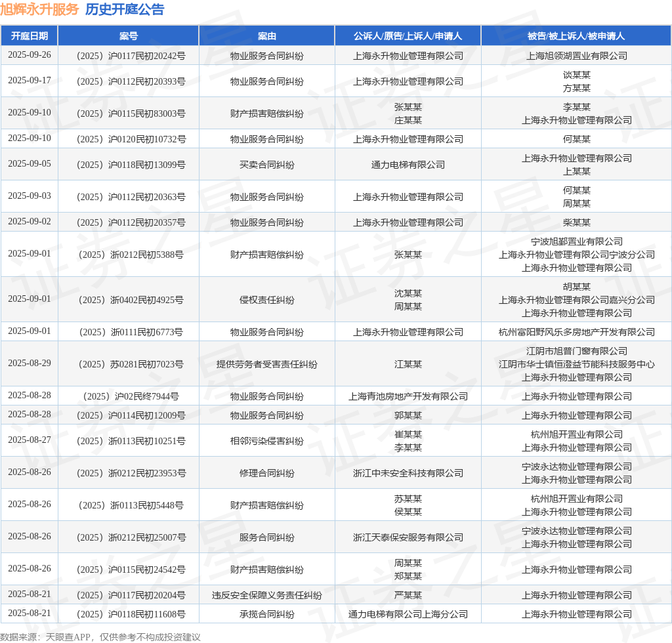
Task: Click plaintiff 崔某某
Action: (x=408, y=434)
